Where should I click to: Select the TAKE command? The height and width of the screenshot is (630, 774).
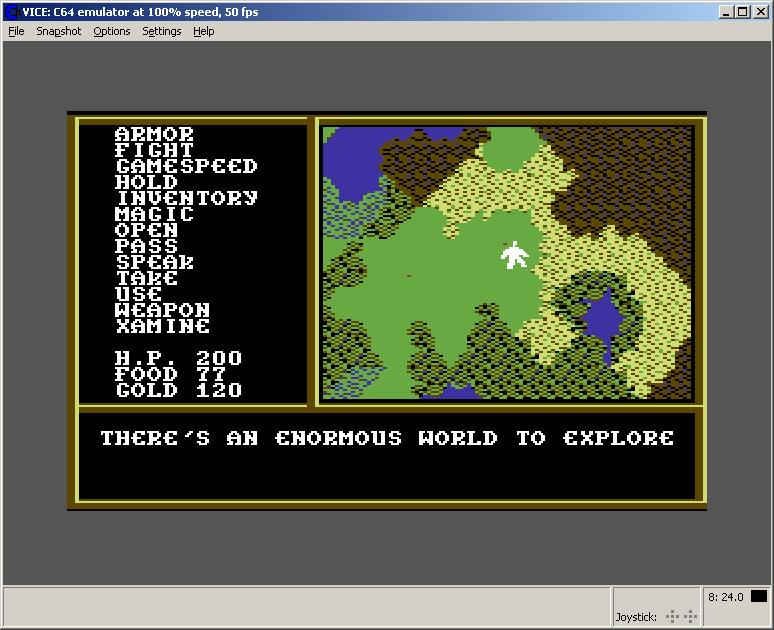tap(146, 278)
